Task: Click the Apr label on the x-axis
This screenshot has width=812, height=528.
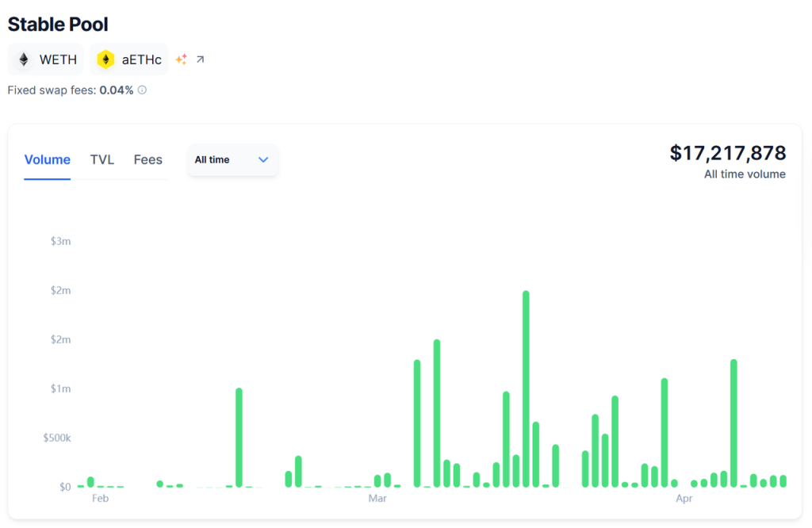Action: (x=684, y=499)
